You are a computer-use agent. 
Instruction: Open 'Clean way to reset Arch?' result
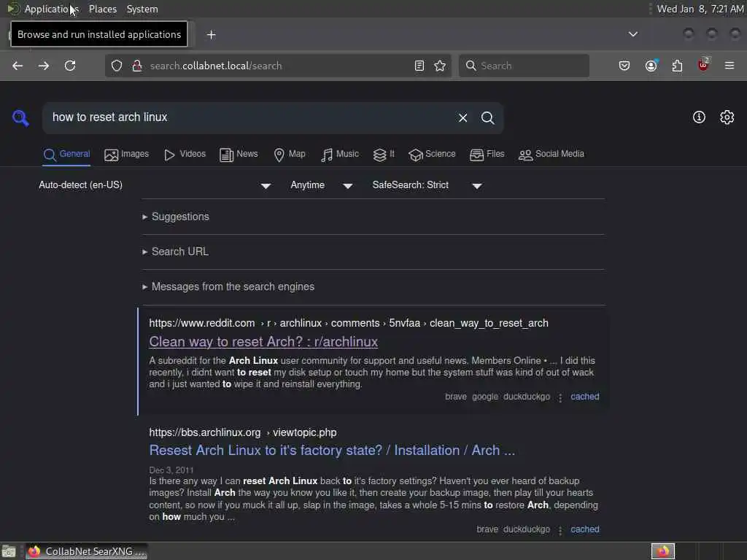point(263,342)
